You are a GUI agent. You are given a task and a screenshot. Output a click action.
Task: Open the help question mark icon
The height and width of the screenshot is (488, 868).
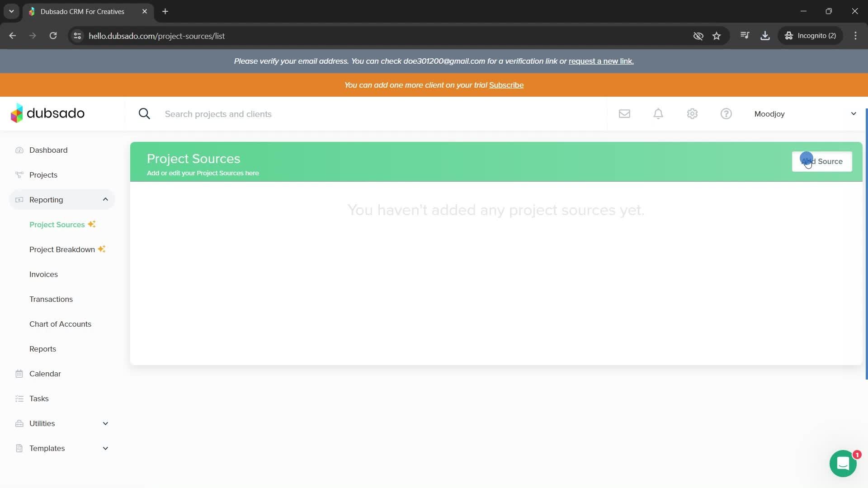[x=726, y=114]
